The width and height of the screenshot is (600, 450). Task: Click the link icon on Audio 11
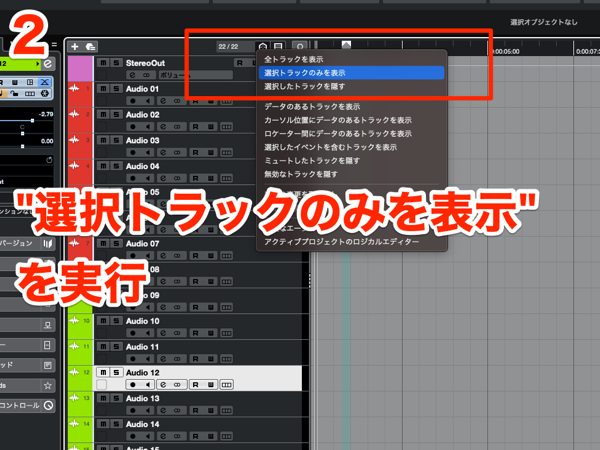click(177, 359)
